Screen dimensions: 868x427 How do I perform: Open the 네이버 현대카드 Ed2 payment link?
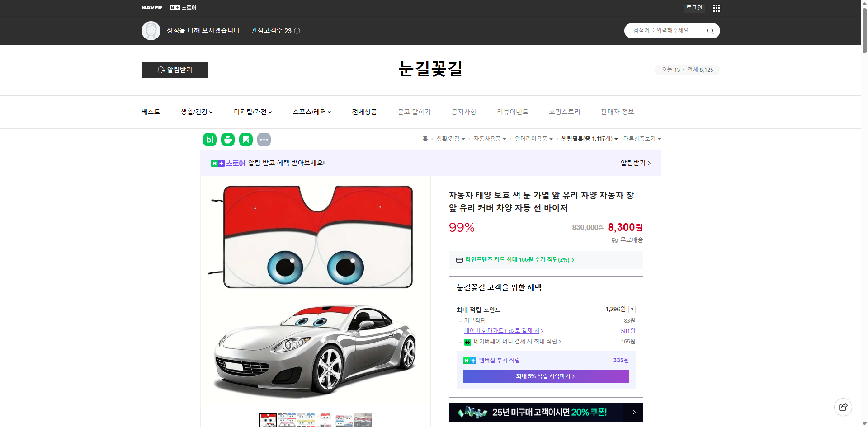pyautogui.click(x=502, y=331)
